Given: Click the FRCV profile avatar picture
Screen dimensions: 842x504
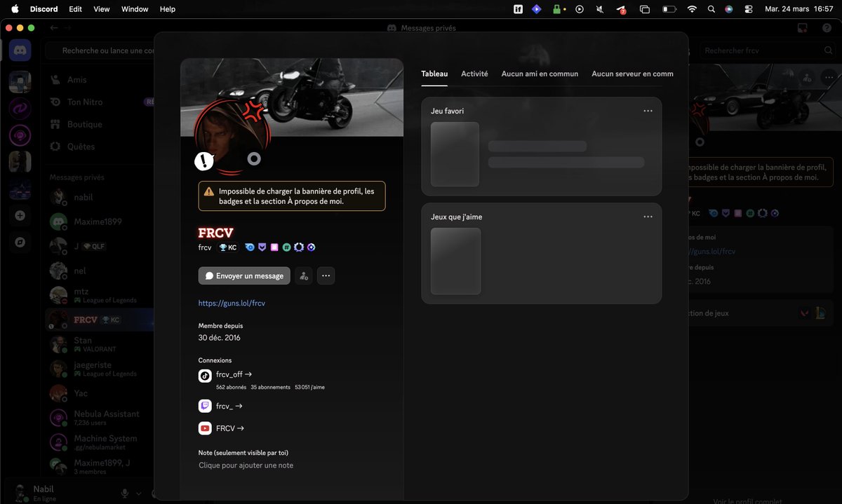Looking at the screenshot, I should click(x=232, y=137).
